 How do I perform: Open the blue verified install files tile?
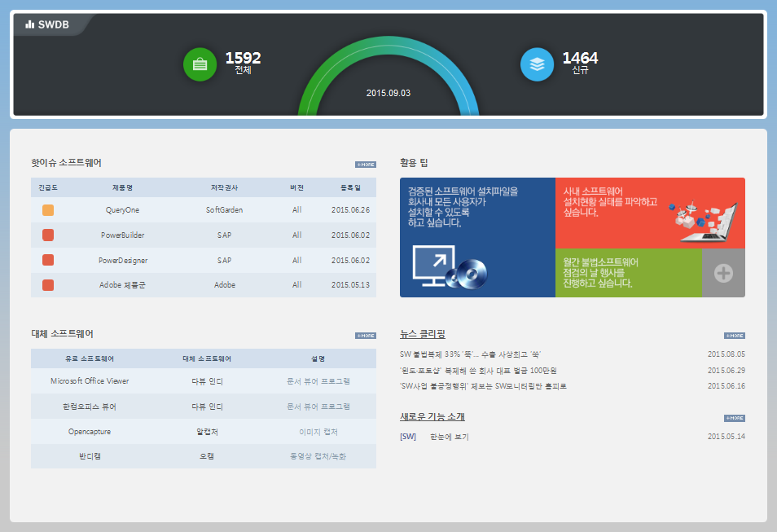(478, 238)
